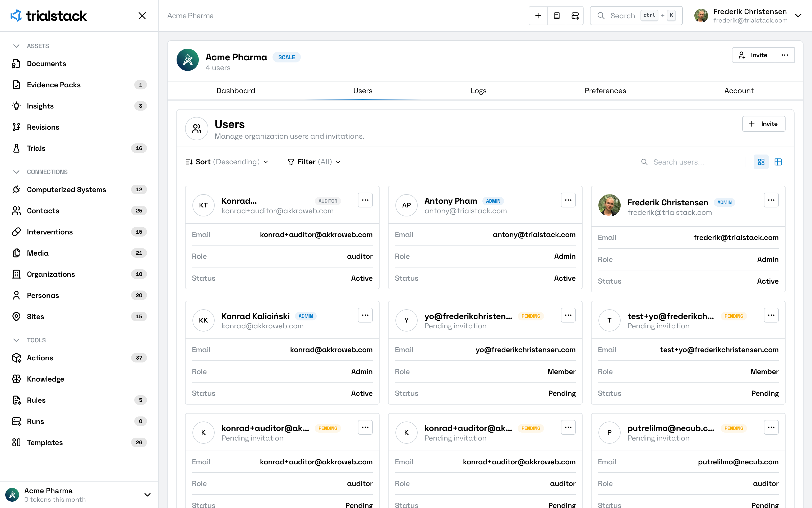The width and height of the screenshot is (812, 508).
Task: Click antony@trialstack.com email value
Action: coord(534,235)
